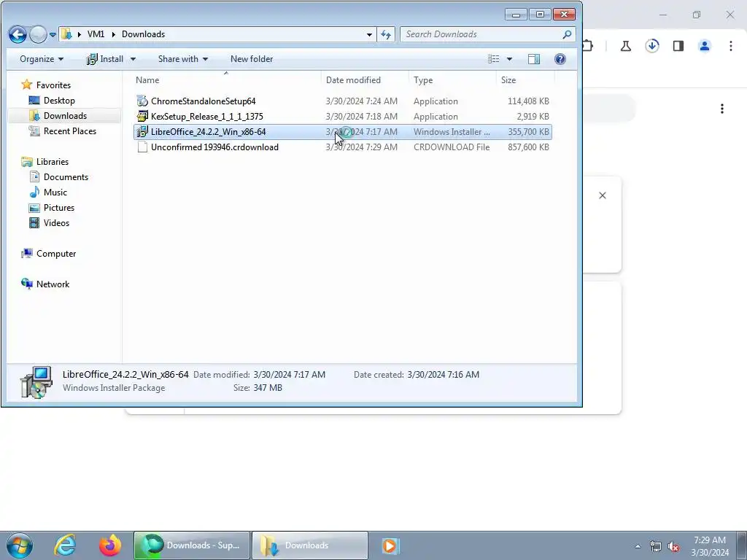Image resolution: width=747 pixels, height=560 pixels.
Task: Click the Install toolbar button
Action: [105, 59]
